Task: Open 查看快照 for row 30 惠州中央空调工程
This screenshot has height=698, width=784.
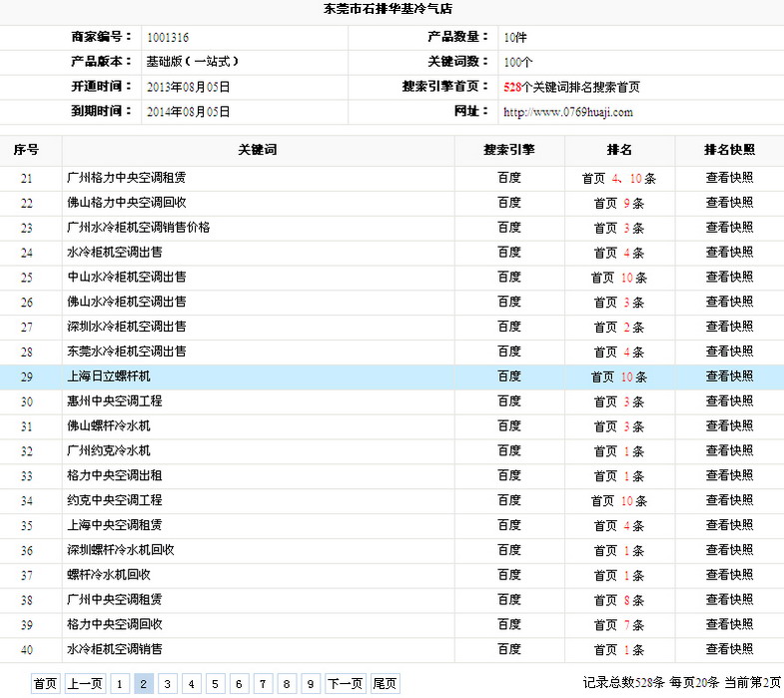Action: (729, 401)
